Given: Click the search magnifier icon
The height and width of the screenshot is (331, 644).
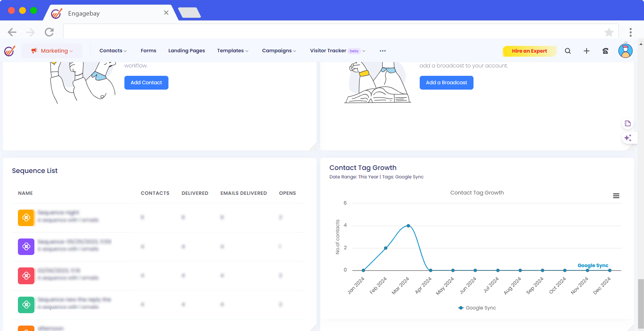Looking at the screenshot, I should coord(568,51).
